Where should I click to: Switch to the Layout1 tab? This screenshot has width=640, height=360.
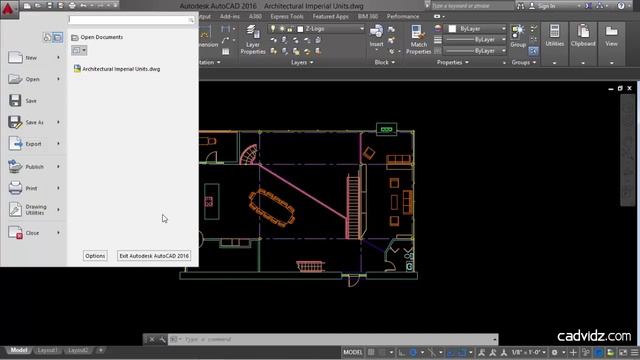tap(47, 350)
